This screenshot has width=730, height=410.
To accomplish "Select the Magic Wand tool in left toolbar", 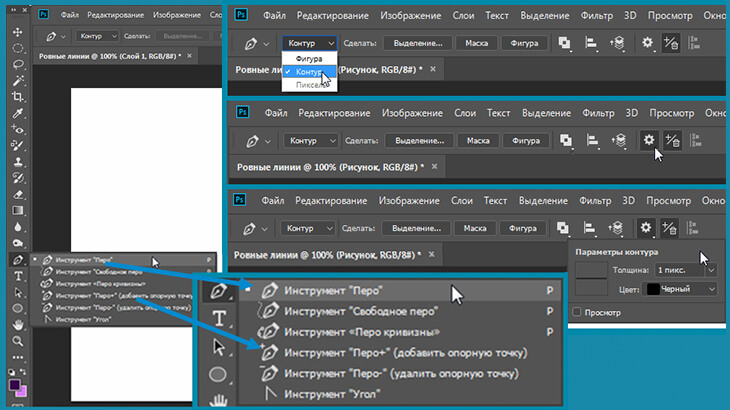I will click(x=18, y=81).
